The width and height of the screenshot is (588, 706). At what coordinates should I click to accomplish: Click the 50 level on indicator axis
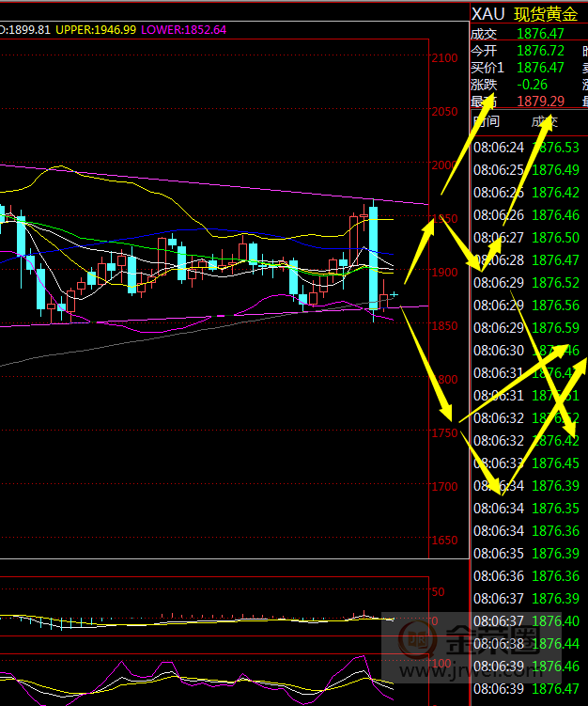pos(437,592)
